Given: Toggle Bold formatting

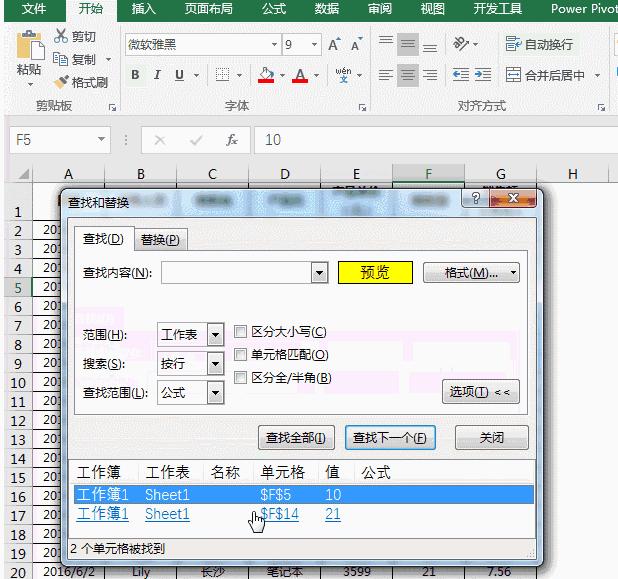Looking at the screenshot, I should click(135, 74).
